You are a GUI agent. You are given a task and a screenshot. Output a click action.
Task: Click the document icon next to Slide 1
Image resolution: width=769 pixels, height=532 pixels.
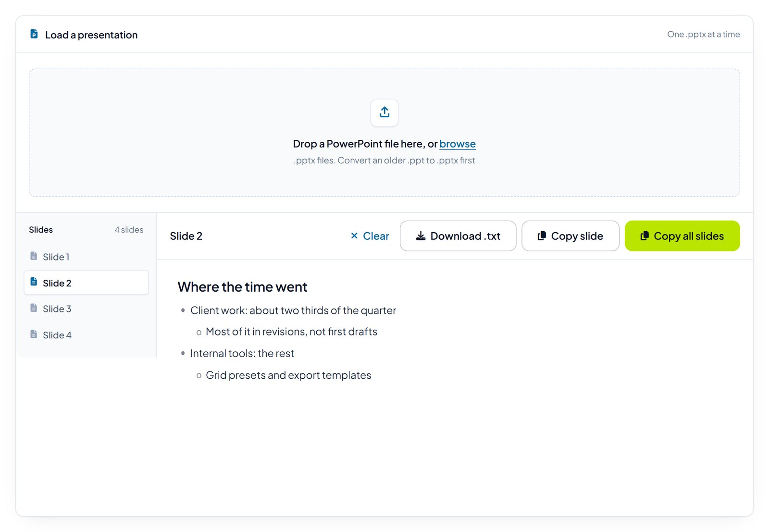point(34,256)
